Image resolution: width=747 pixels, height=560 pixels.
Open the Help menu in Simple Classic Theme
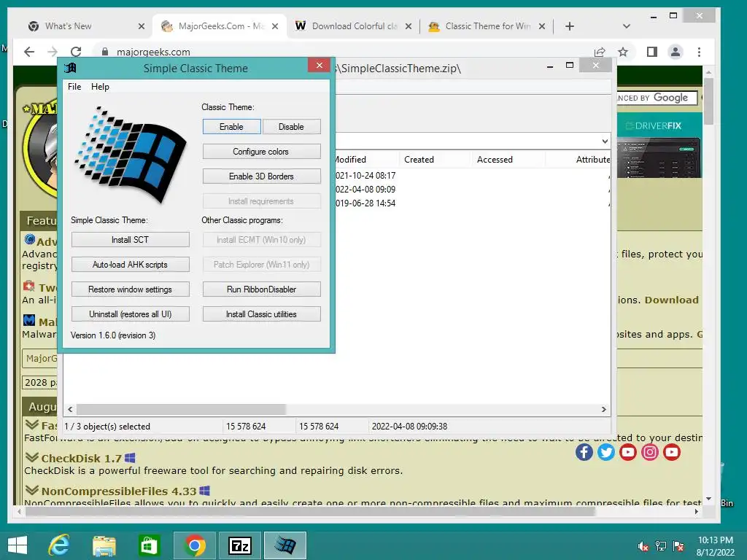click(x=100, y=87)
